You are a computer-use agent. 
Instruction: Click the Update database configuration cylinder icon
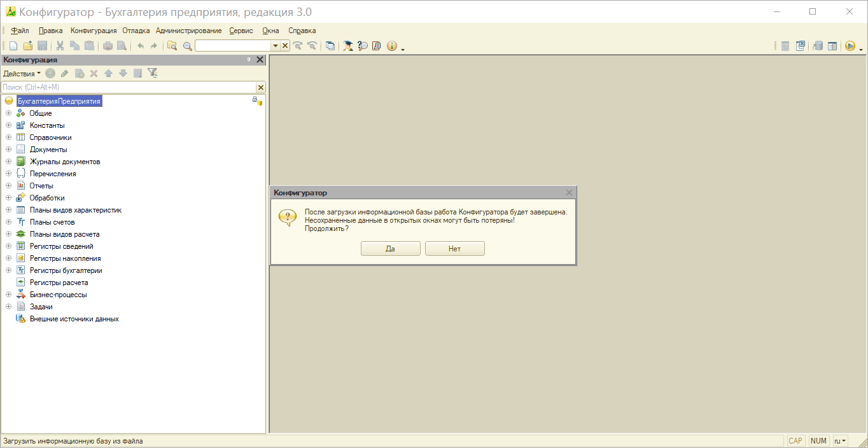818,46
